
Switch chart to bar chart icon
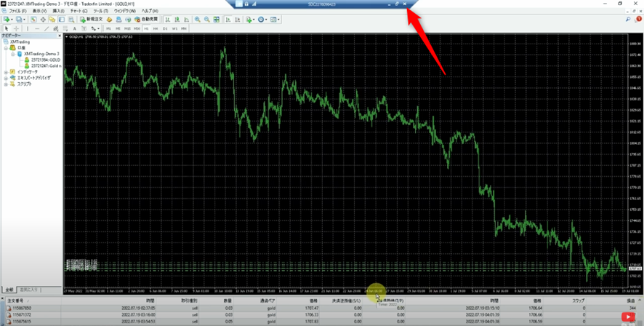point(167,20)
